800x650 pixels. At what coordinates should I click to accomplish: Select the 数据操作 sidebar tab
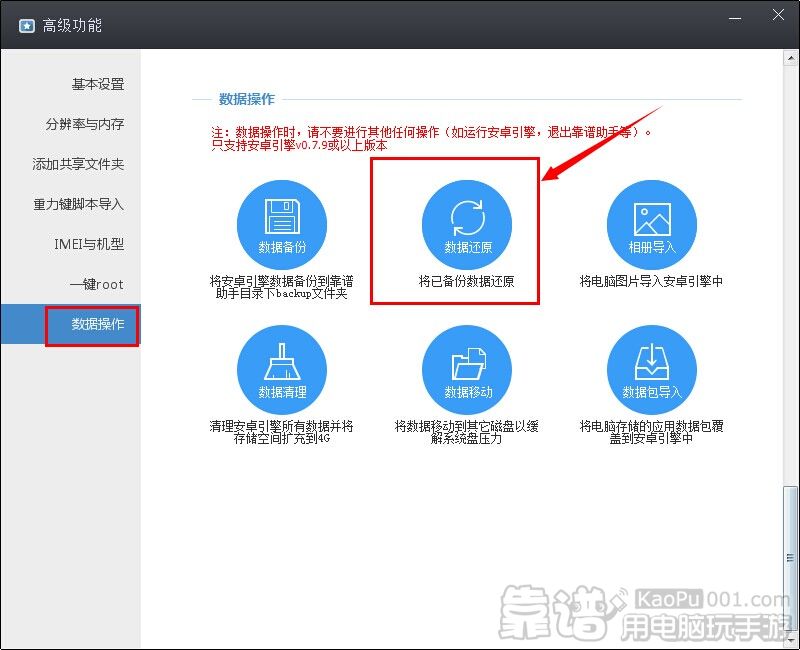(70, 324)
